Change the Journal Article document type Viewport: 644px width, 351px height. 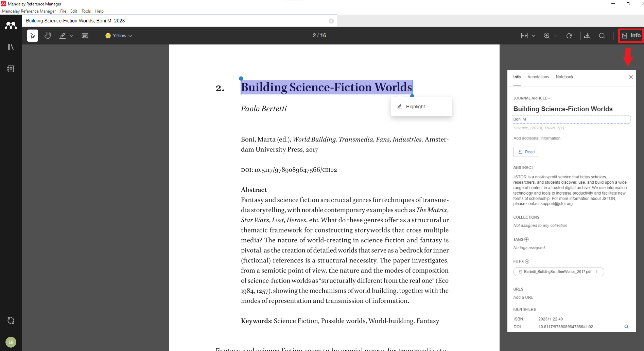[532, 98]
